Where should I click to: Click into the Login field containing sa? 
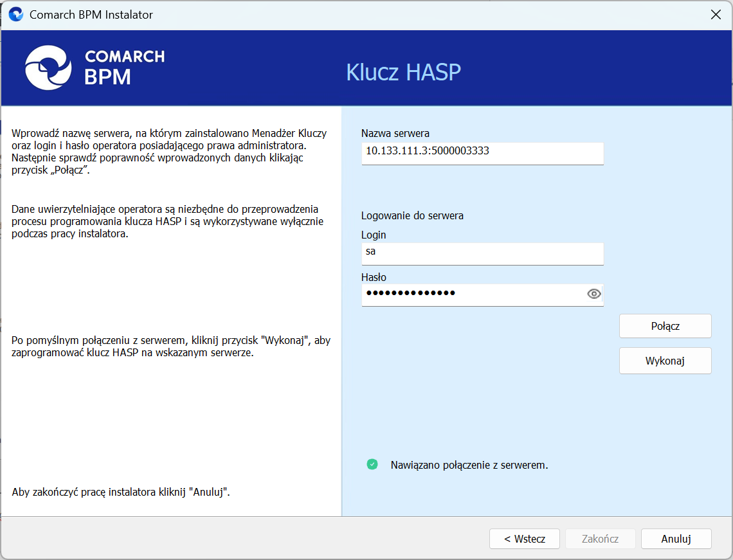(482, 254)
